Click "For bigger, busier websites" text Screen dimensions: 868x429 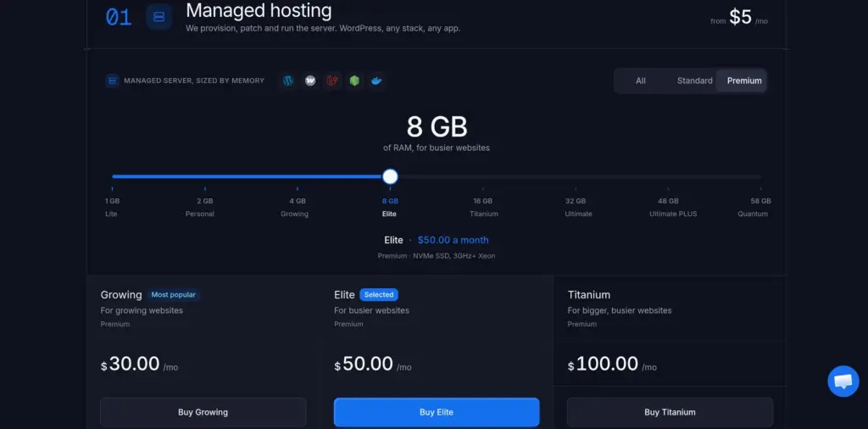point(620,310)
